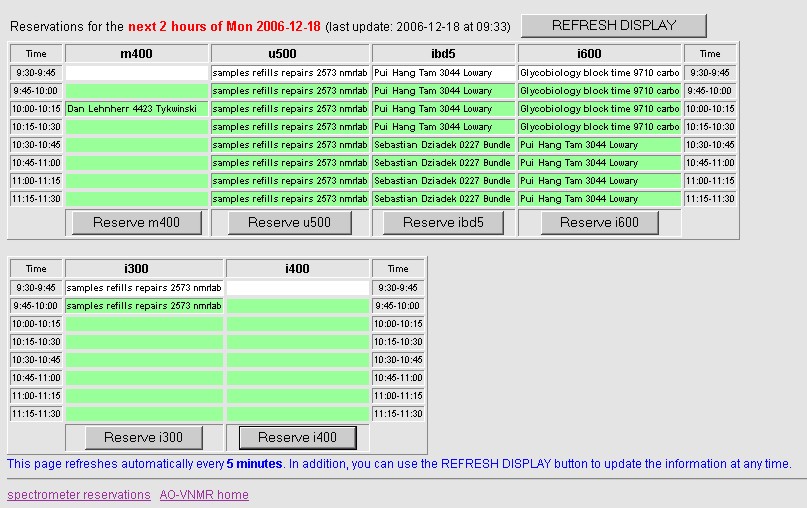The width and height of the screenshot is (807, 508).
Task: Click free m400 slot at 9:45-10:00
Action: point(136,91)
